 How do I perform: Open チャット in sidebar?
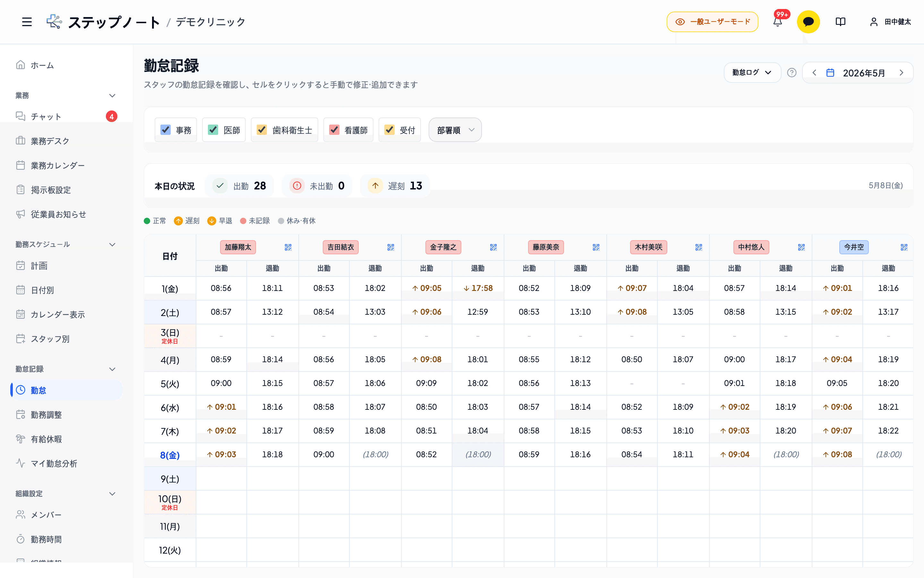click(66, 116)
